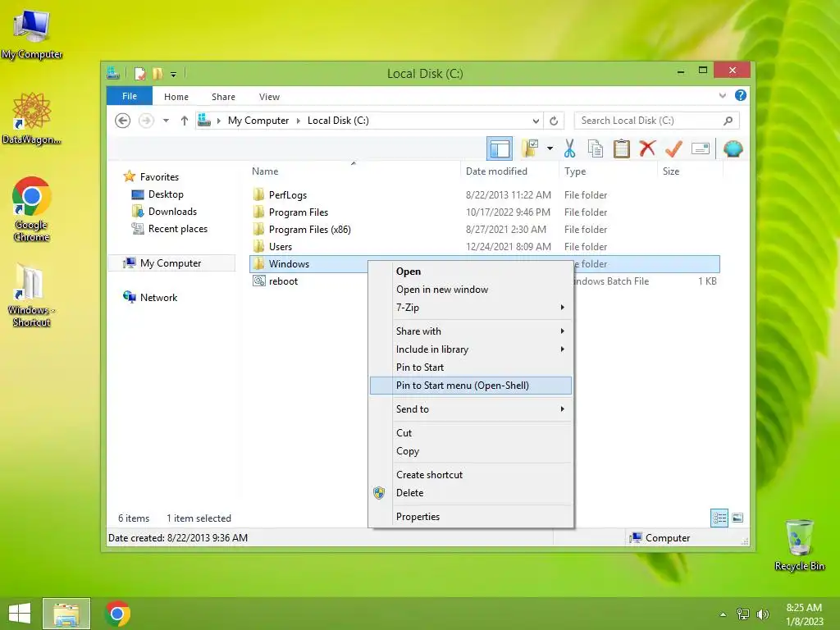Expand the address bar history dropdown
Image resolution: width=840 pixels, height=630 pixels.
[536, 121]
